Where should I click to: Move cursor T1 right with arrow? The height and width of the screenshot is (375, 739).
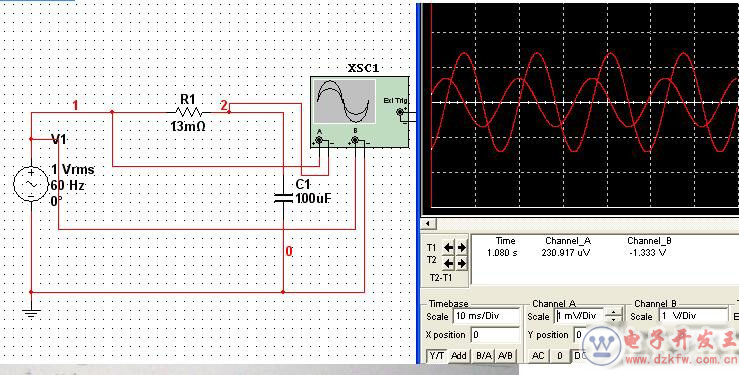coord(461,247)
